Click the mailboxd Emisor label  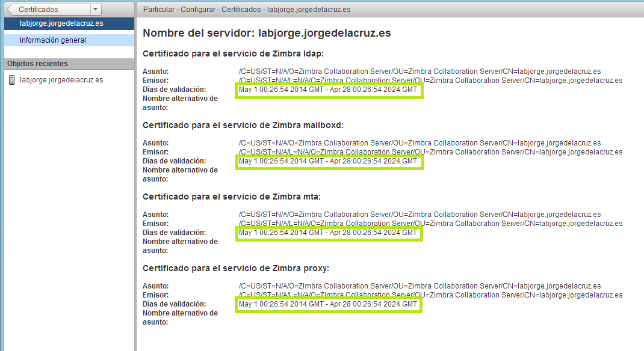[155, 152]
